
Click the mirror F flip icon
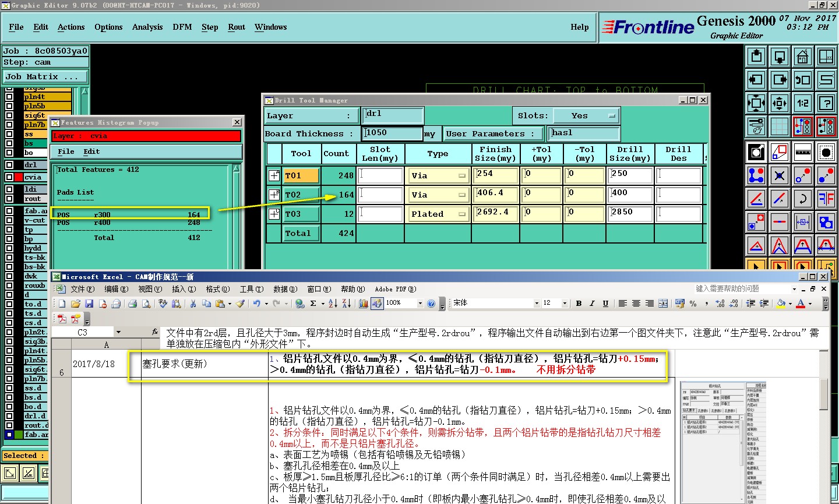(826, 199)
